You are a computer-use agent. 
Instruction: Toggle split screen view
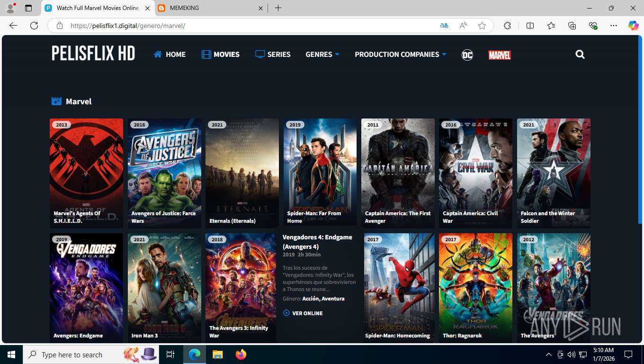pyautogui.click(x=530, y=26)
